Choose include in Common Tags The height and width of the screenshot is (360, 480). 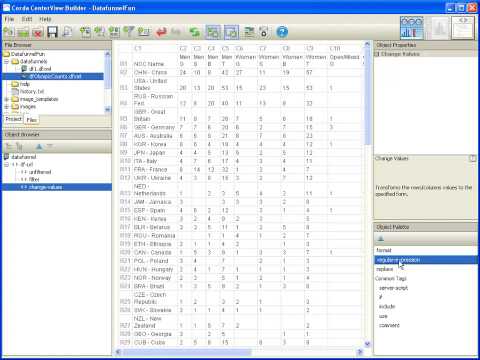click(x=387, y=306)
